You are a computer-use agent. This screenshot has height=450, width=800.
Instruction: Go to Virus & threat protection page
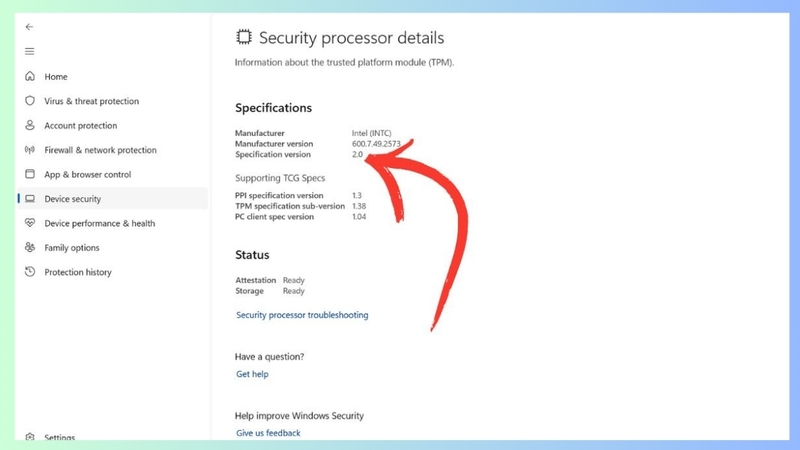(91, 101)
